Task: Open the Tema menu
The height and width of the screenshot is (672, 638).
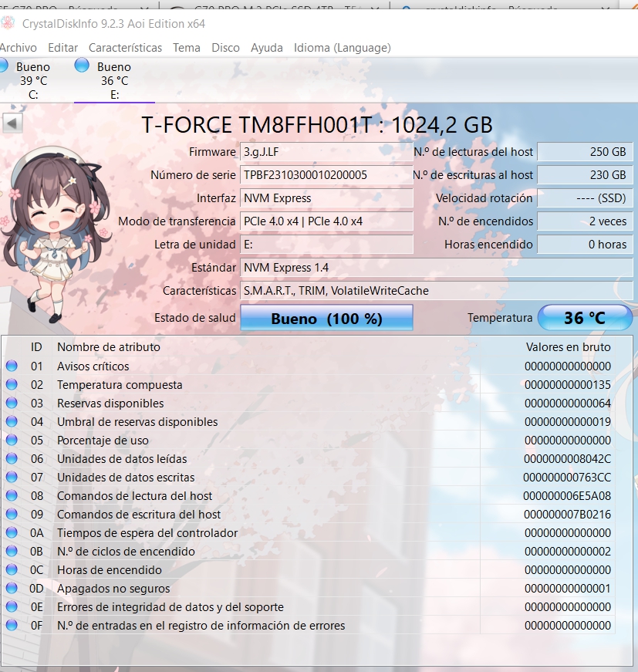Action: coord(187,48)
